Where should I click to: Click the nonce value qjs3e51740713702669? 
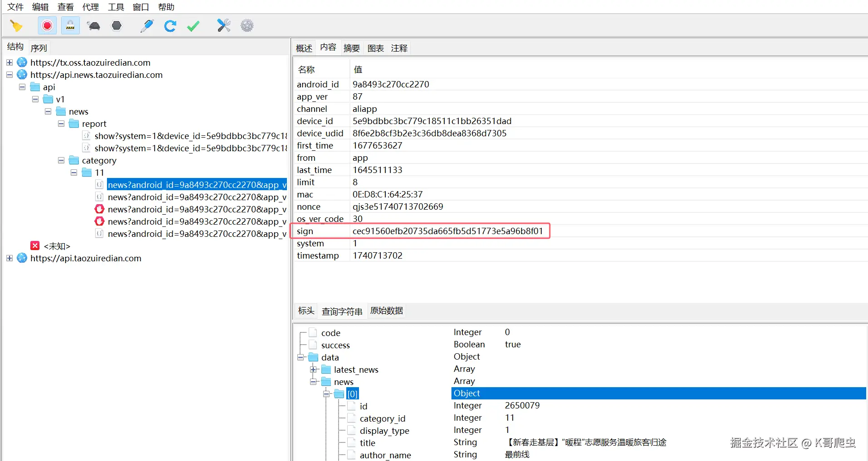(x=398, y=206)
